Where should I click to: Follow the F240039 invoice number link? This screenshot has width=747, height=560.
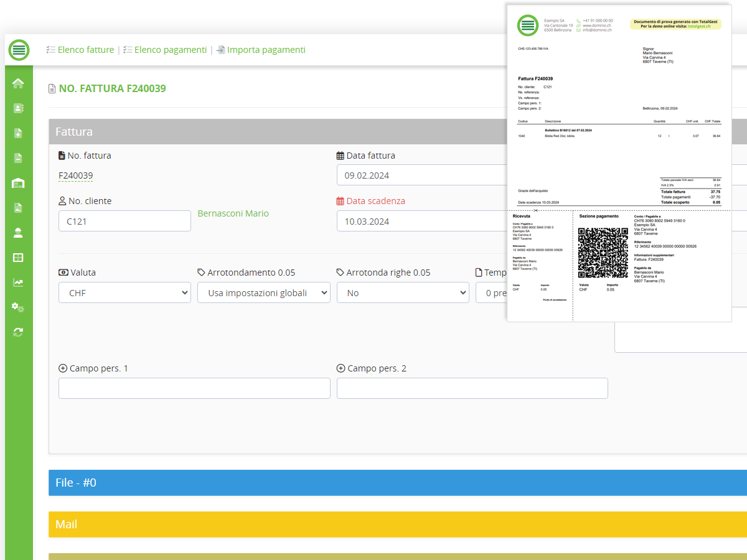(x=75, y=175)
